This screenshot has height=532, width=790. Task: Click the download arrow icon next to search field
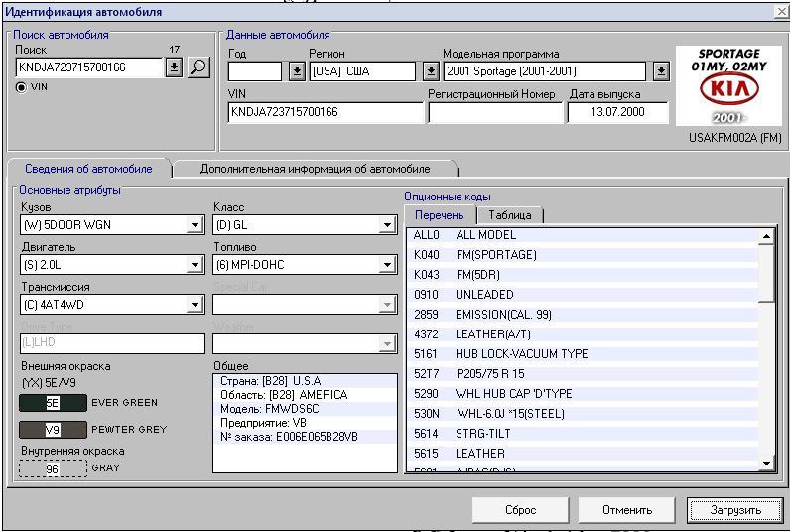174,67
